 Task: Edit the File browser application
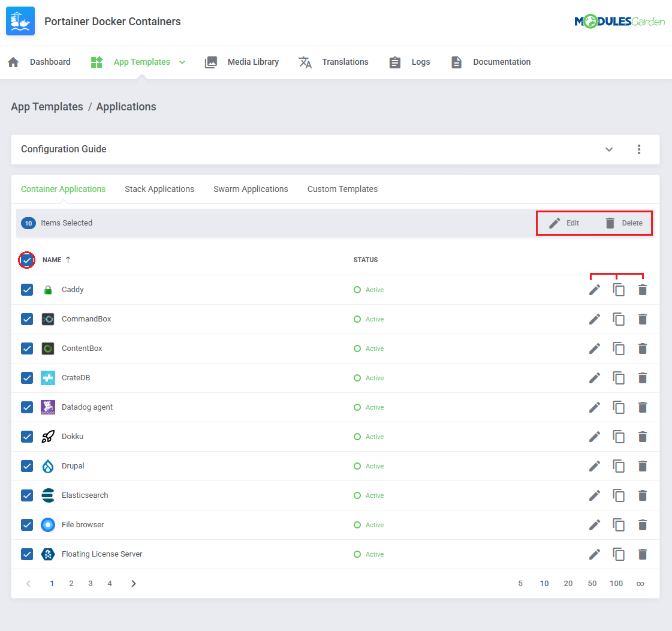tap(595, 525)
